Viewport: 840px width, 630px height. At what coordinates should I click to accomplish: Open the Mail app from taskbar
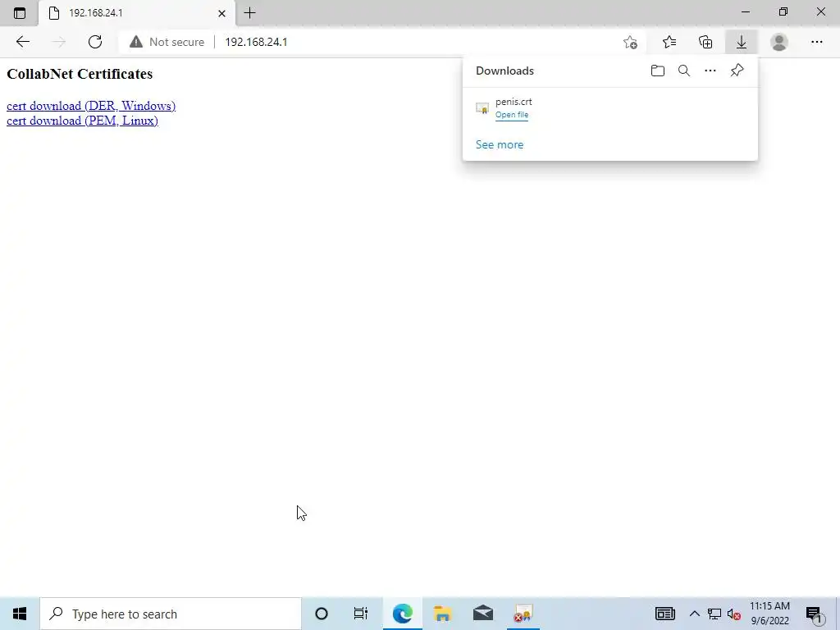coord(482,614)
